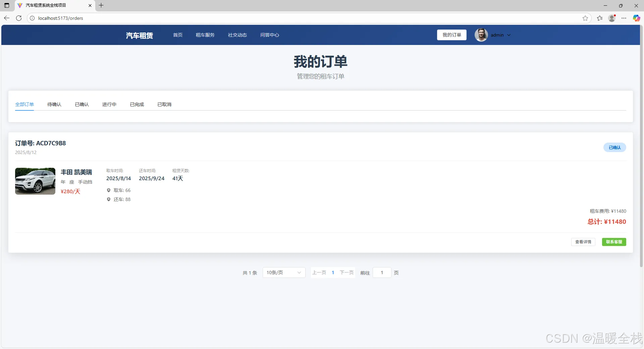Click the car name 丰田 凯美瑞
Screen dimensions: 644x349
(76, 172)
